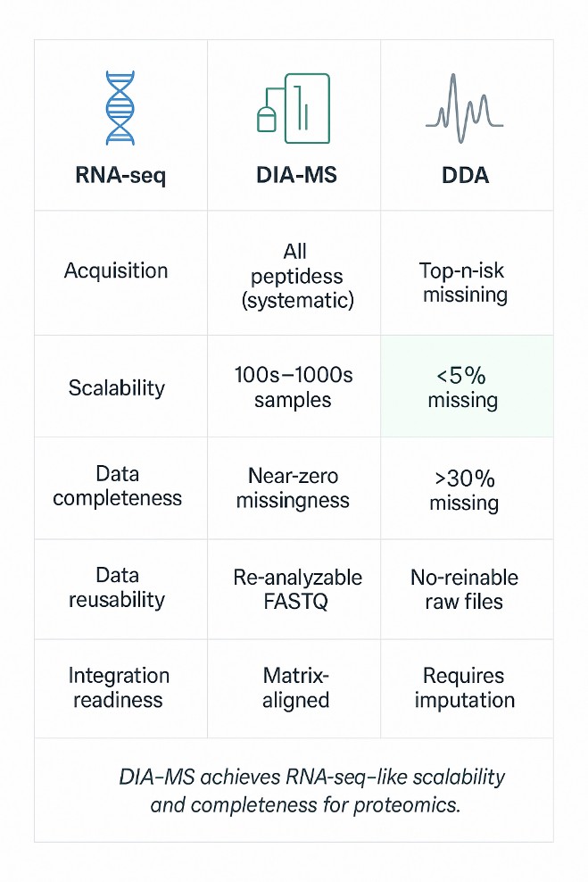
Task: Click the Near-zero missingness cell
Action: (294, 488)
